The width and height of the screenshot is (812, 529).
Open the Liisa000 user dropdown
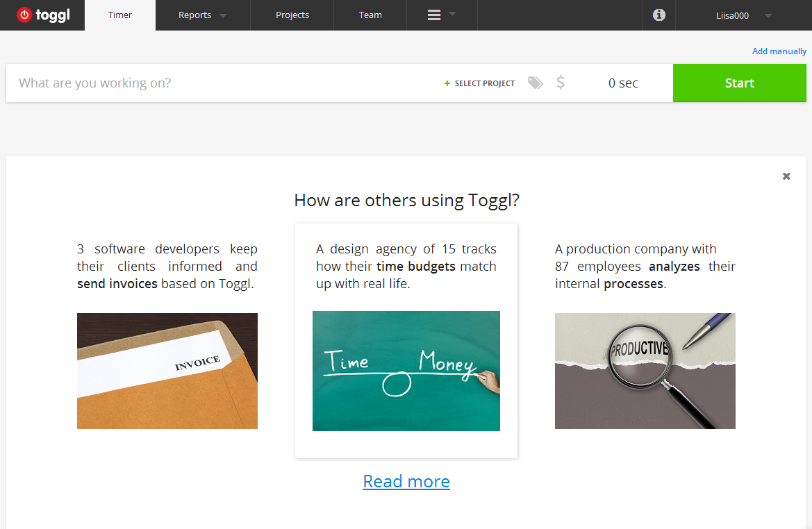[x=768, y=15]
